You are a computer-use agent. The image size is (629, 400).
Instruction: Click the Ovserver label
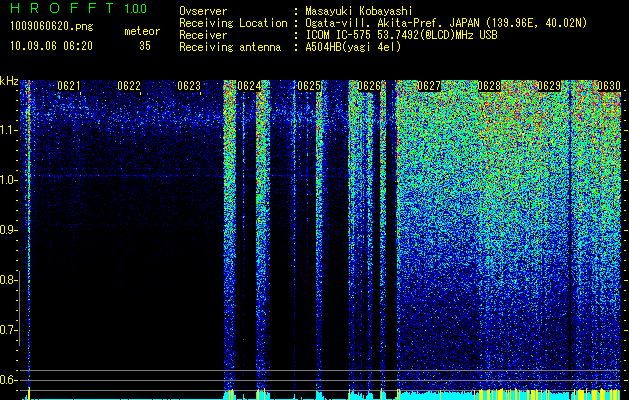click(x=203, y=11)
